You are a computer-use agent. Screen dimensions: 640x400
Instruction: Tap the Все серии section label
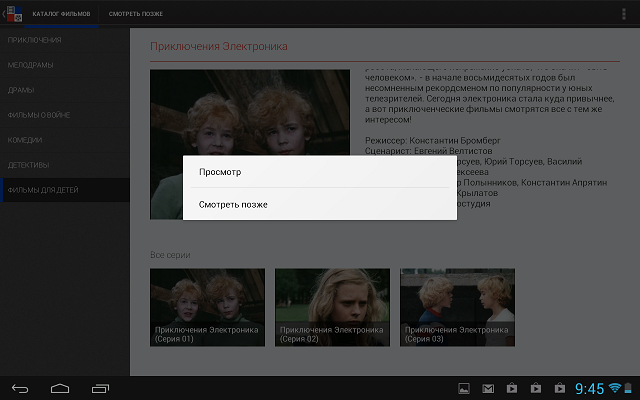(x=170, y=255)
